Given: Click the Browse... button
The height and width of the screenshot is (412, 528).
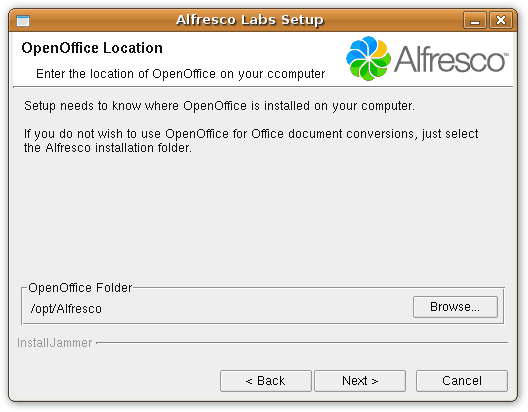Looking at the screenshot, I should click(455, 307).
